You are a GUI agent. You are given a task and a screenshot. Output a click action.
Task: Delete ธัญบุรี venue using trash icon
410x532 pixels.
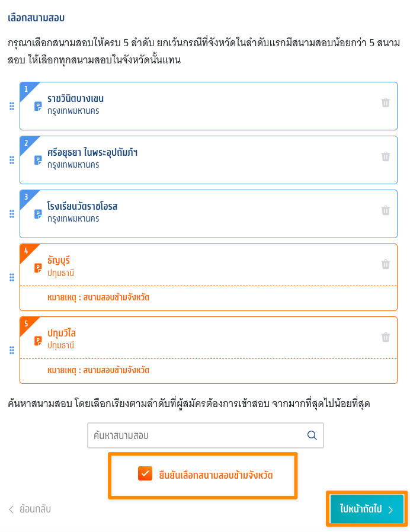pos(385,264)
